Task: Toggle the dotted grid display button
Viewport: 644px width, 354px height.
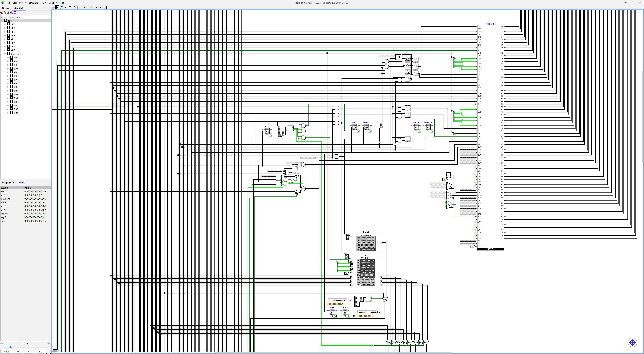Action: 48,351
